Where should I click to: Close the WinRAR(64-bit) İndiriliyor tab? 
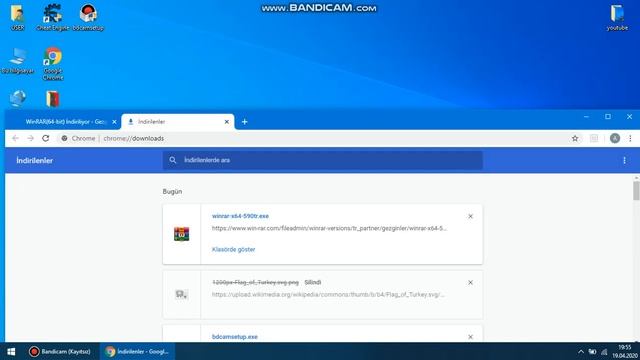[114, 122]
